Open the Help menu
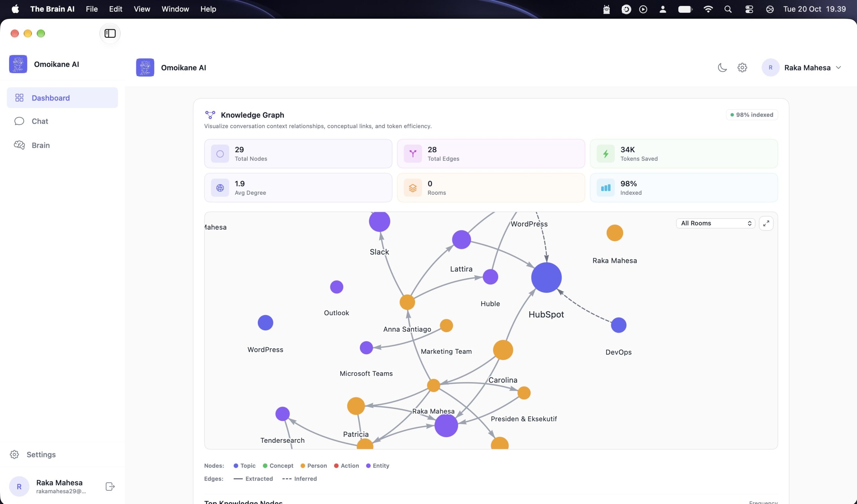 click(x=208, y=9)
